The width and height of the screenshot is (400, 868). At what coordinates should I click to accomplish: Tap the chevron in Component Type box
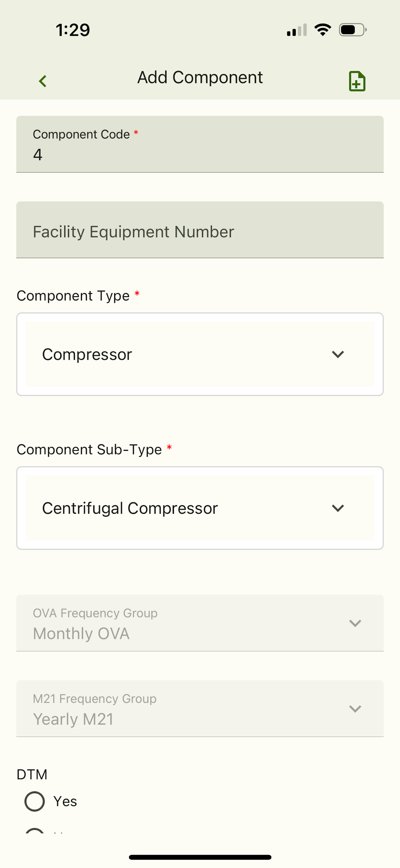338,354
